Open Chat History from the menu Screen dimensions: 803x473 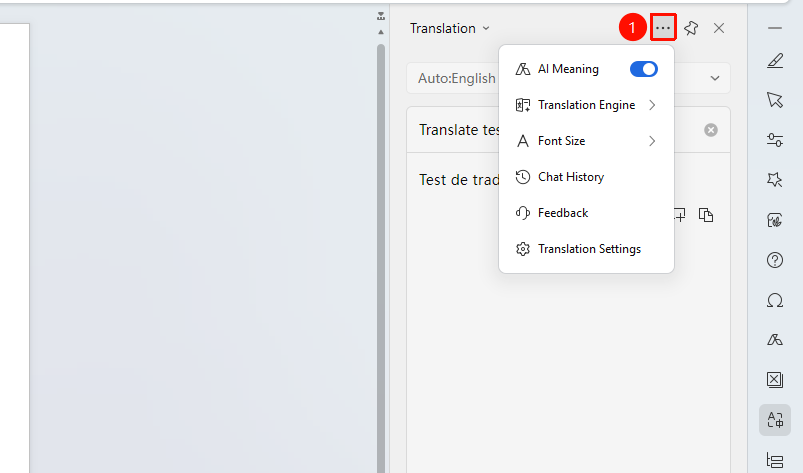[x=586, y=177]
